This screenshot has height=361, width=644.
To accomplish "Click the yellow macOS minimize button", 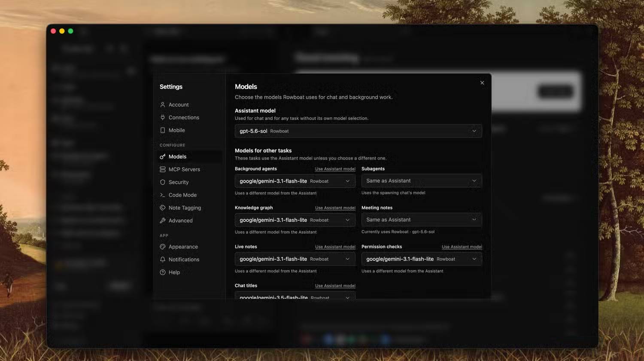I will tap(62, 31).
